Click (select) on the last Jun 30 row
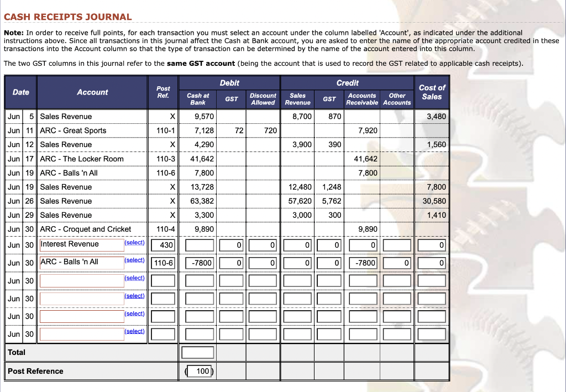 134,331
